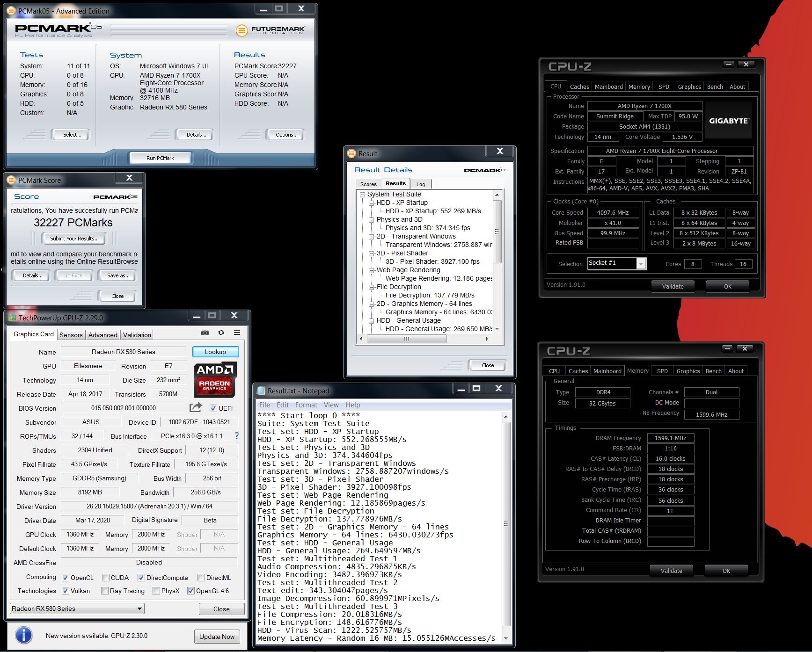The height and width of the screenshot is (652, 812).
Task: Click the Notepad title bar icon
Action: (x=261, y=391)
